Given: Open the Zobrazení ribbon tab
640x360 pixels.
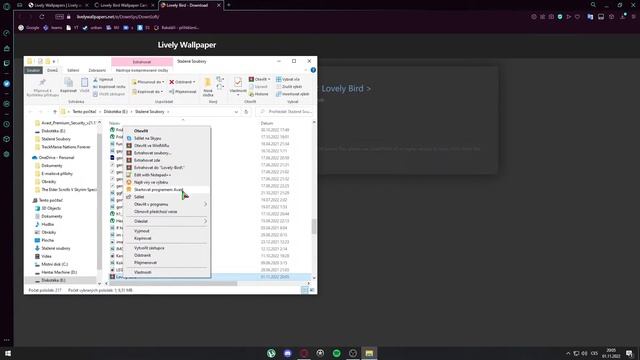Looking at the screenshot, I should [x=97, y=70].
